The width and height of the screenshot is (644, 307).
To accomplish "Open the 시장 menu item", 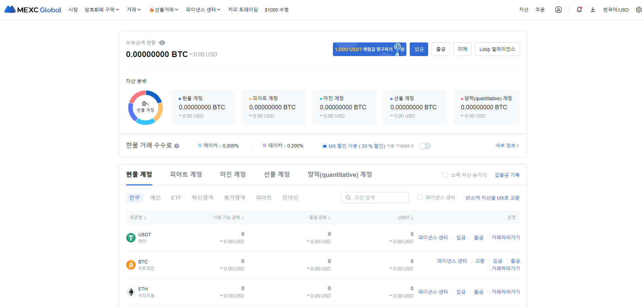I will point(73,10).
